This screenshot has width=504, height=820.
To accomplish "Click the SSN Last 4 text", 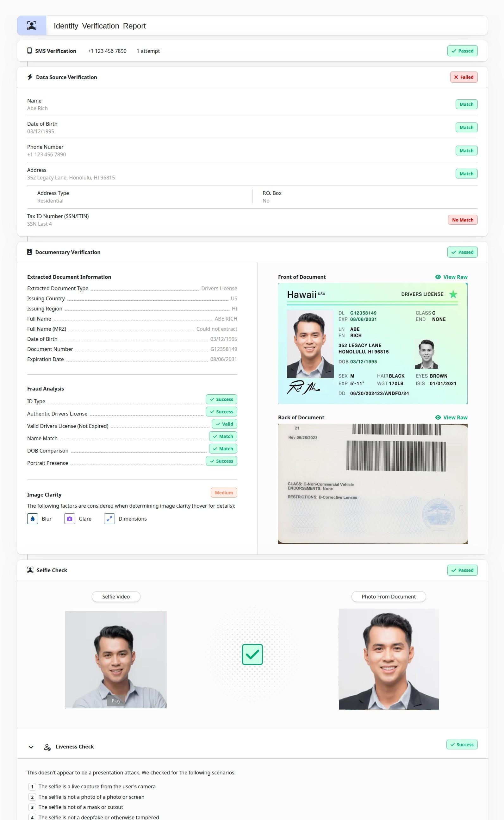I will click(x=39, y=224).
